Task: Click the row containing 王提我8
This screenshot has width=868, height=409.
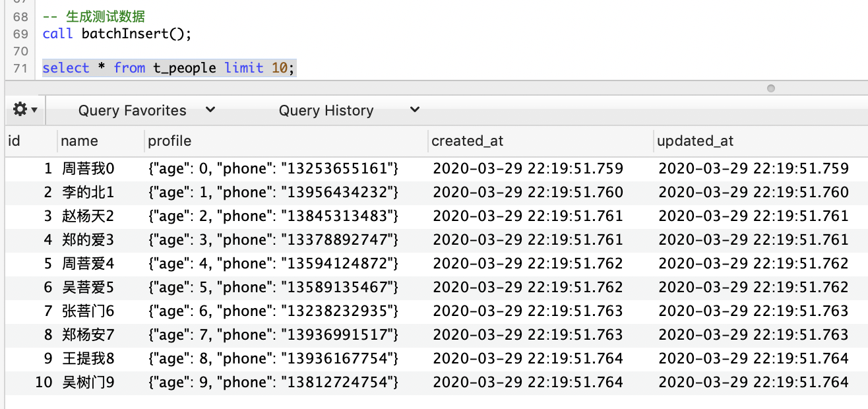Action: [x=88, y=358]
